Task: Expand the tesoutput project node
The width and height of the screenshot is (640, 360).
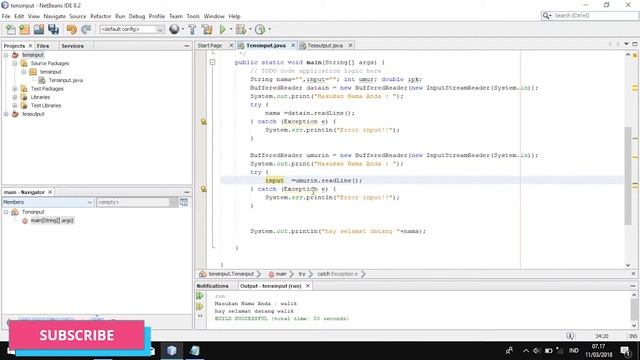Action: [x=6, y=114]
